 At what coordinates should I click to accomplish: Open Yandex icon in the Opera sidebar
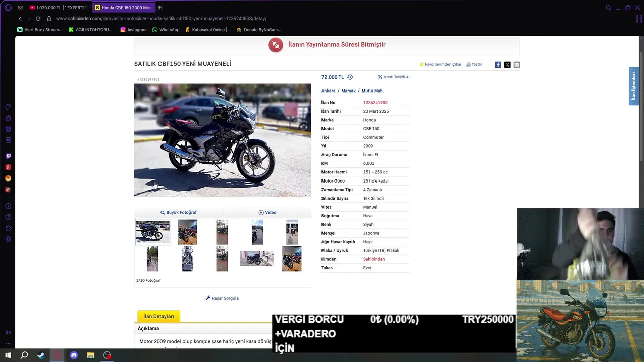[8, 167]
